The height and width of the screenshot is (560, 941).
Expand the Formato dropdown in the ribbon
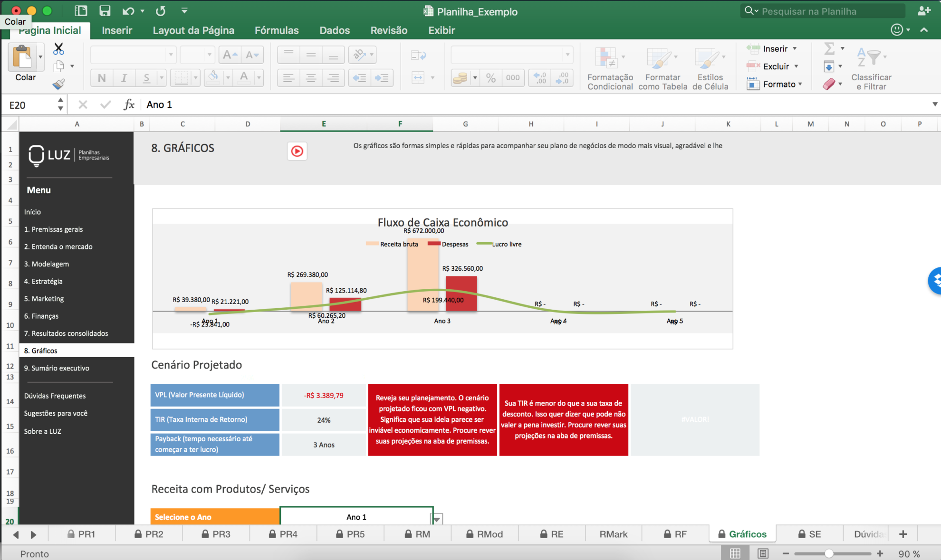800,84
